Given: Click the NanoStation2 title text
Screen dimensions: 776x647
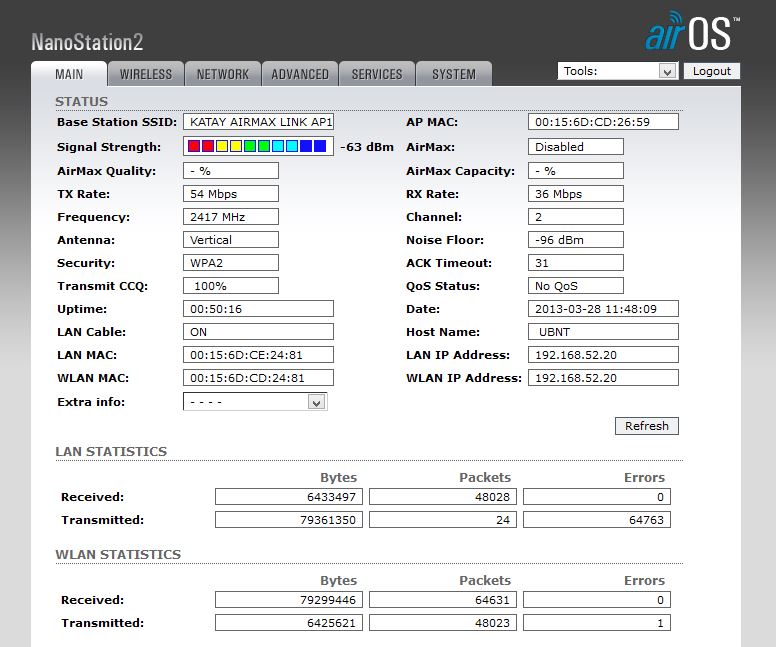Looking at the screenshot, I should pyautogui.click(x=87, y=42).
